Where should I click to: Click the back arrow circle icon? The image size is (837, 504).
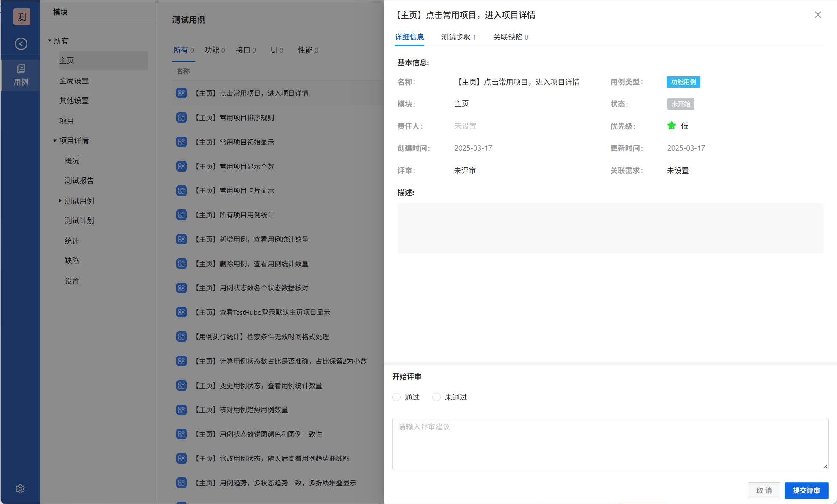click(21, 44)
